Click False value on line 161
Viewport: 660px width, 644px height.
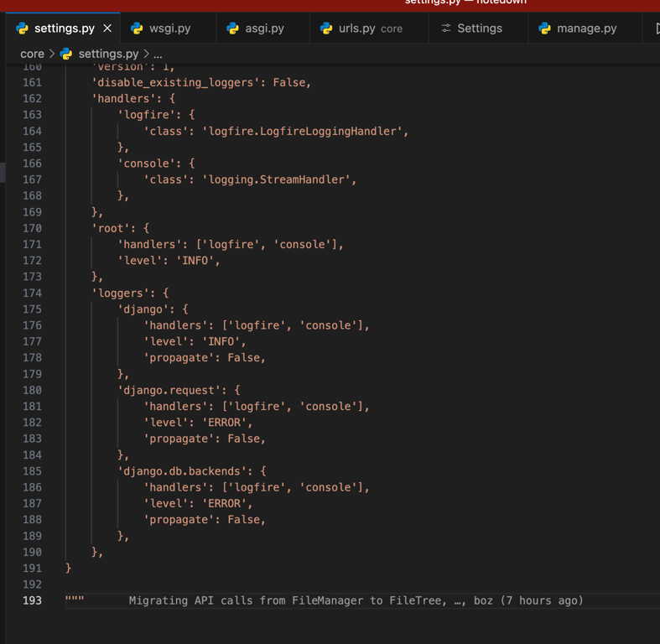[289, 82]
